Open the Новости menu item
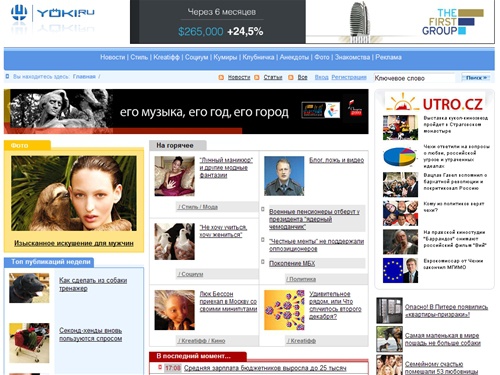The width and height of the screenshot is (500, 375). 113,57
